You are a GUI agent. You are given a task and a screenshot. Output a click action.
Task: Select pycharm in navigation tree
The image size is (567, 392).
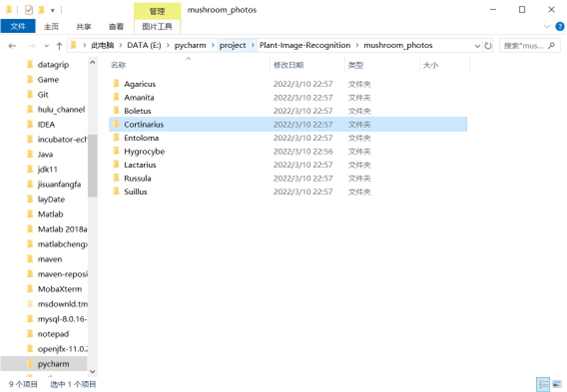coord(53,364)
